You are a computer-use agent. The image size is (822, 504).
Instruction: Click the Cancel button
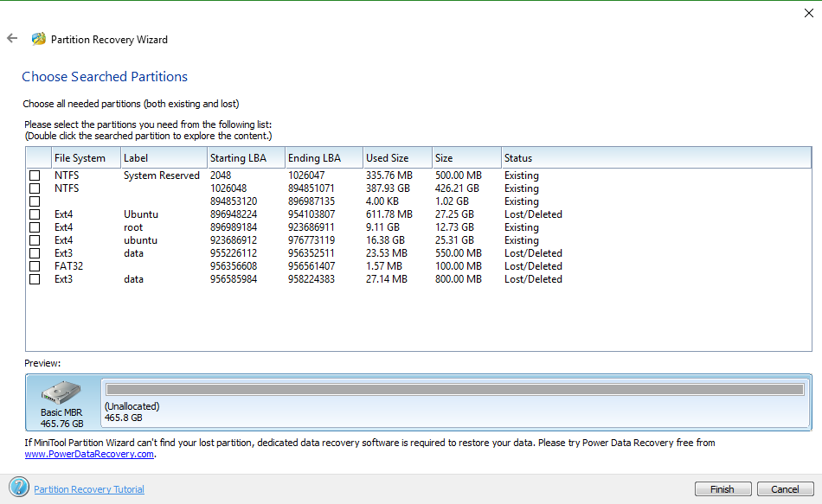point(785,488)
